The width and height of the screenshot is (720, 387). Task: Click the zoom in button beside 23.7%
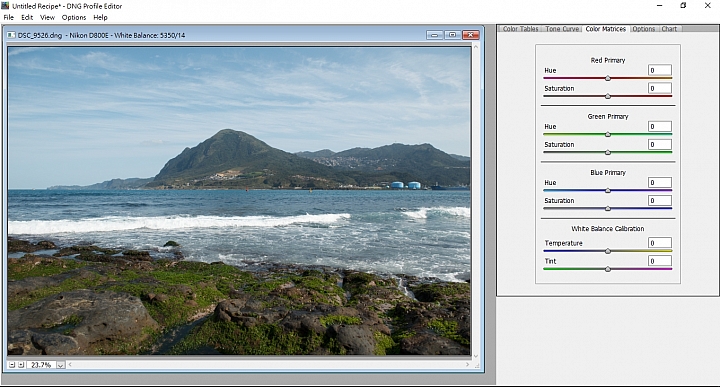click(x=21, y=365)
